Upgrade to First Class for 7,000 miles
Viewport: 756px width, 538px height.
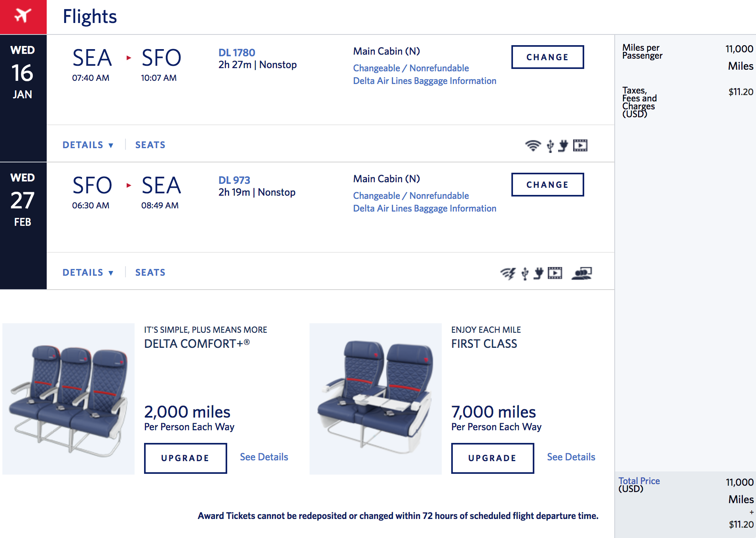(x=492, y=458)
